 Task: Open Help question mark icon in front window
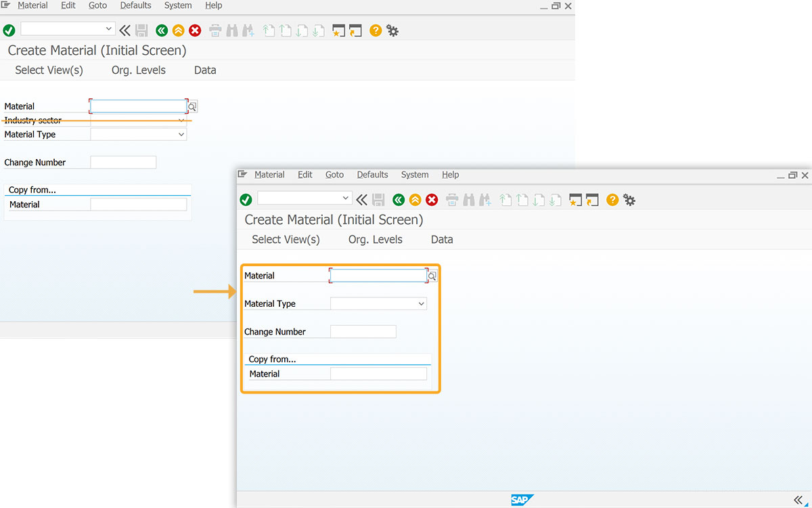click(612, 200)
